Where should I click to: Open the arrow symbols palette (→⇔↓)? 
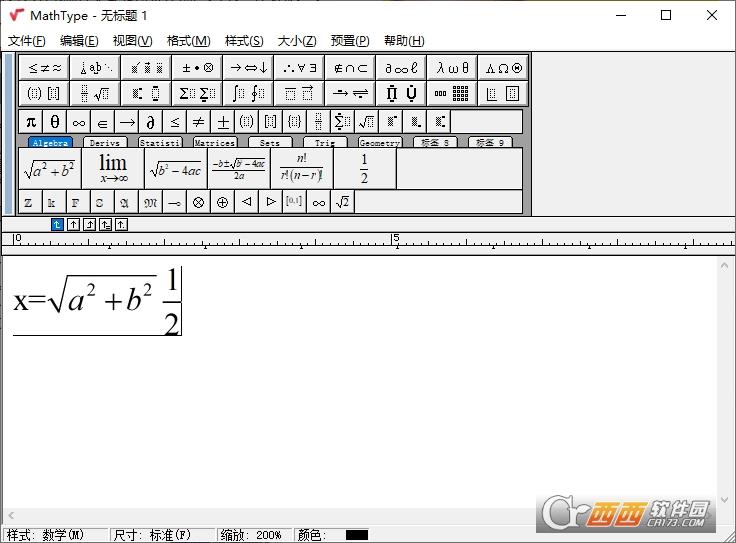pyautogui.click(x=249, y=68)
